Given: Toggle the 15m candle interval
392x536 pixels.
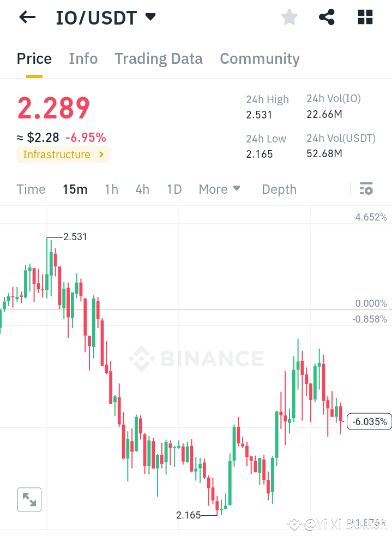Looking at the screenshot, I should pos(75,189).
